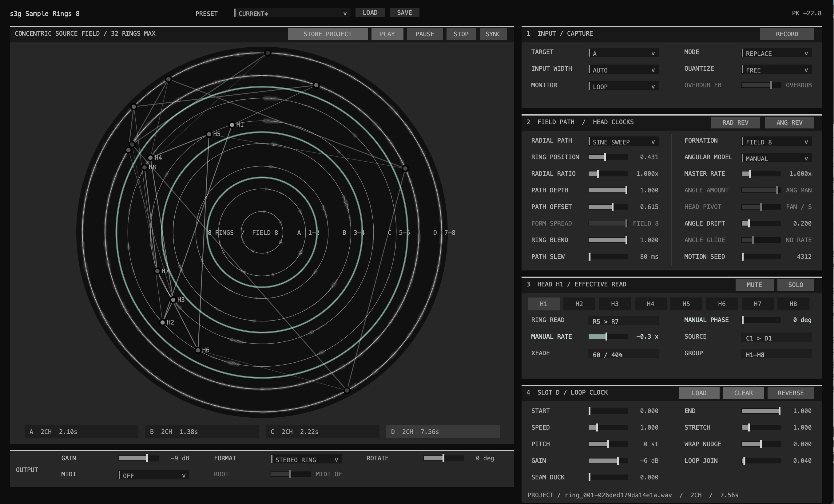This screenshot has height=504, width=834.
Task: Select the H7 head node in ring field
Action: (x=157, y=271)
